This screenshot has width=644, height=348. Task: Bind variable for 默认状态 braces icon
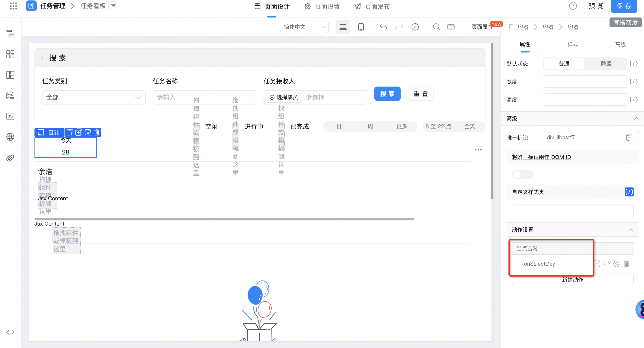coord(633,64)
